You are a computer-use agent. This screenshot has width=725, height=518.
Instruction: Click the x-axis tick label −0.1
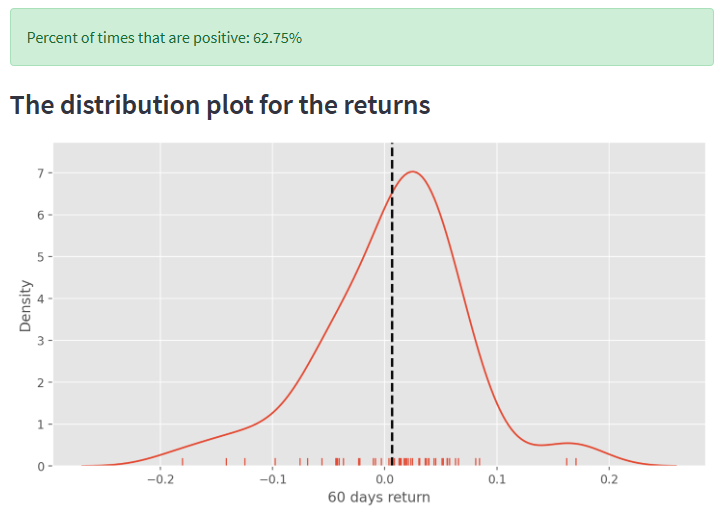tap(272, 480)
